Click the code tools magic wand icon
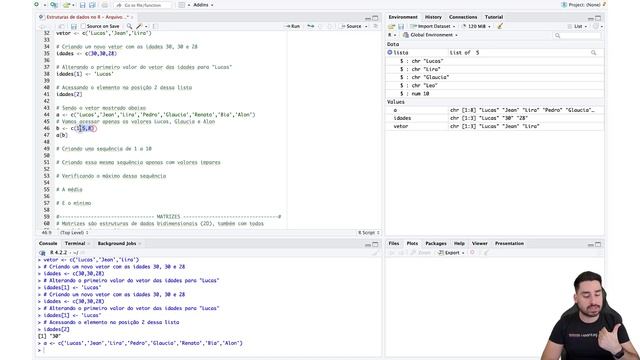This screenshot has width=640, height=360. pos(139,26)
